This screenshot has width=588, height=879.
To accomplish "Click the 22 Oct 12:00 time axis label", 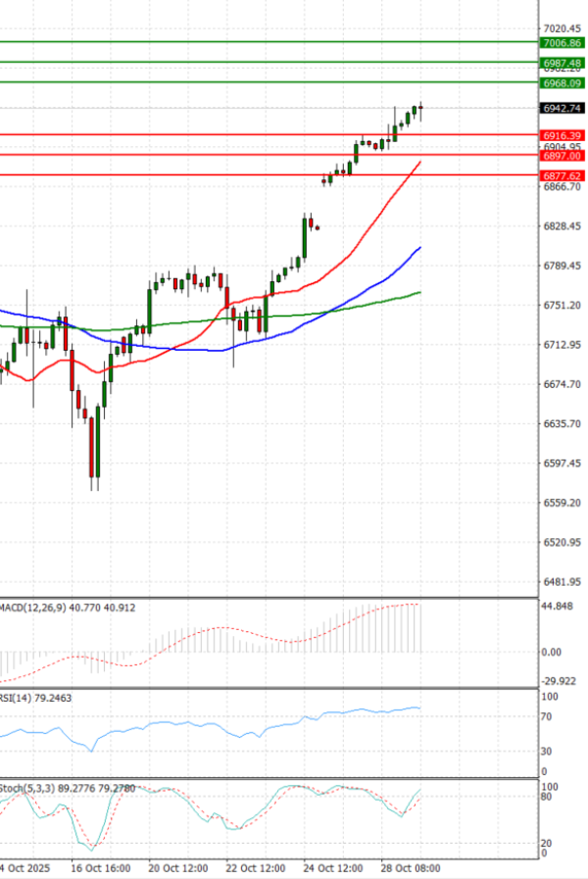I will [x=256, y=868].
